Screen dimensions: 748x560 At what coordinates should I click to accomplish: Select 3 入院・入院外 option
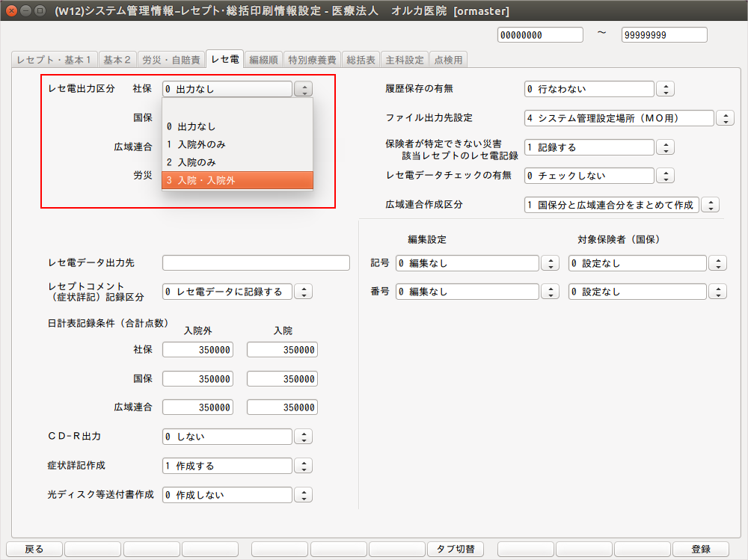pos(238,180)
